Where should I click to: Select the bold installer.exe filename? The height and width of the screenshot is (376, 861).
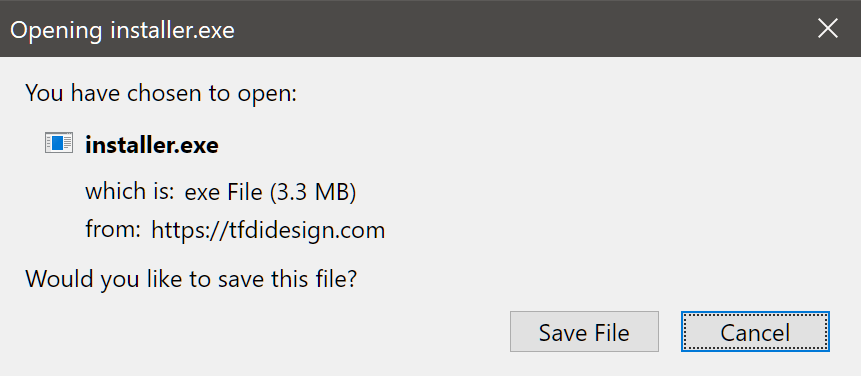click(x=152, y=145)
